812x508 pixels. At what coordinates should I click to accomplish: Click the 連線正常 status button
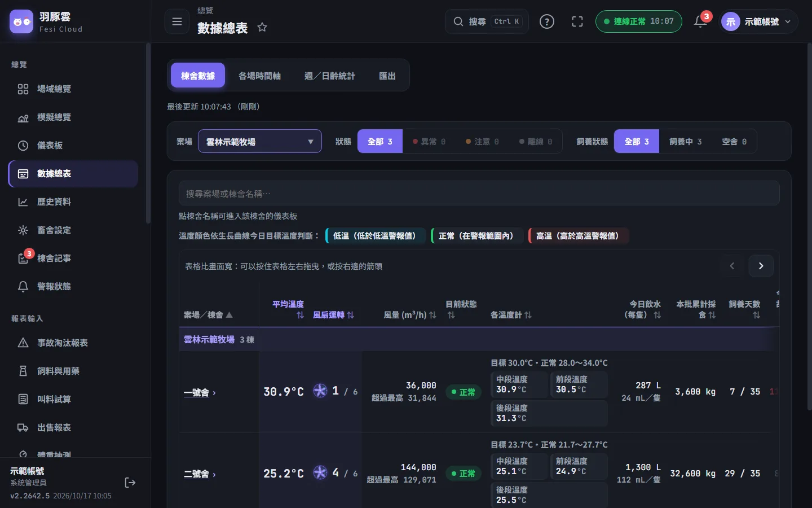click(639, 21)
